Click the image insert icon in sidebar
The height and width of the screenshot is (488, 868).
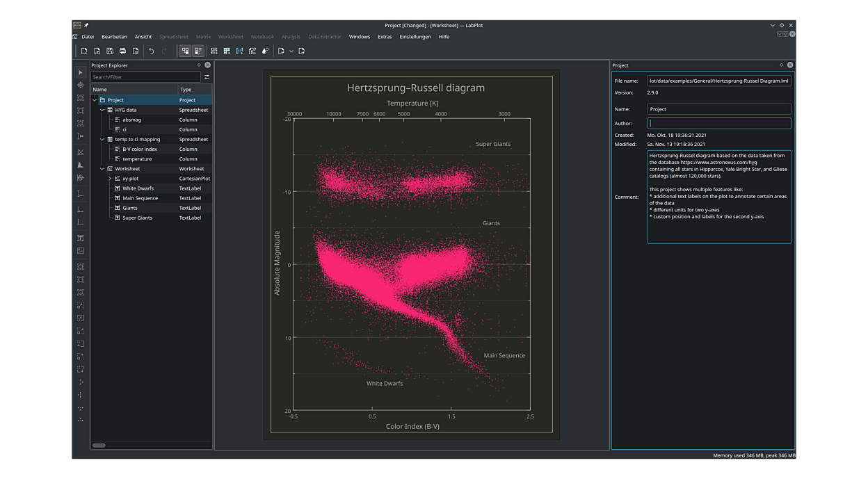point(81,251)
